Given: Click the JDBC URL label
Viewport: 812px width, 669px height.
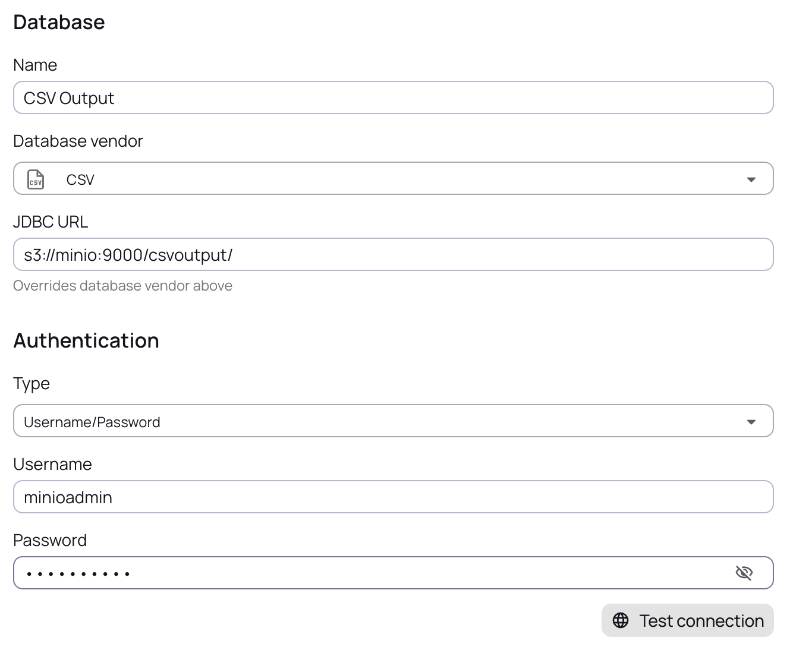Looking at the screenshot, I should (x=51, y=222).
